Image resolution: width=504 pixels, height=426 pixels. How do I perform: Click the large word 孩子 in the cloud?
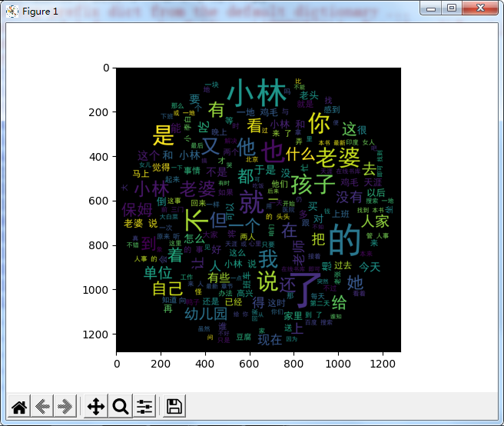(x=313, y=185)
